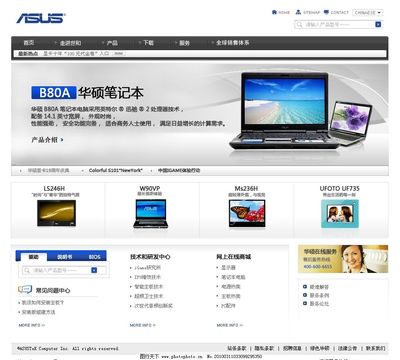This screenshot has height=360, width=400.
Task: Click the small laptop with purple flowers
Action: (x=351, y=123)
